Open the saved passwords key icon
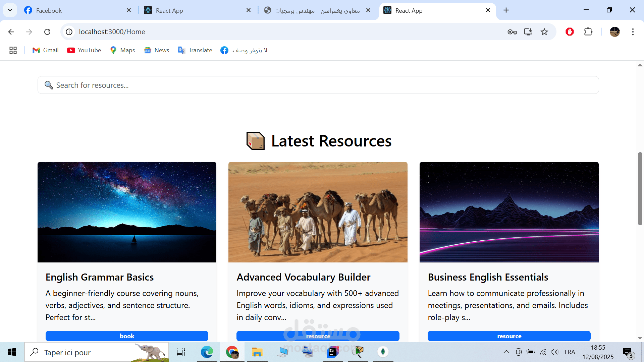644x362 pixels. 512,32
